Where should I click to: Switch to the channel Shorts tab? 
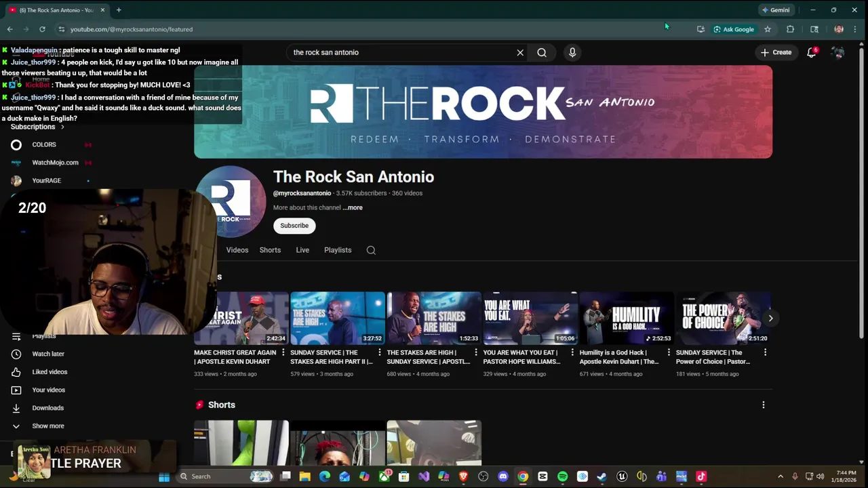270,250
